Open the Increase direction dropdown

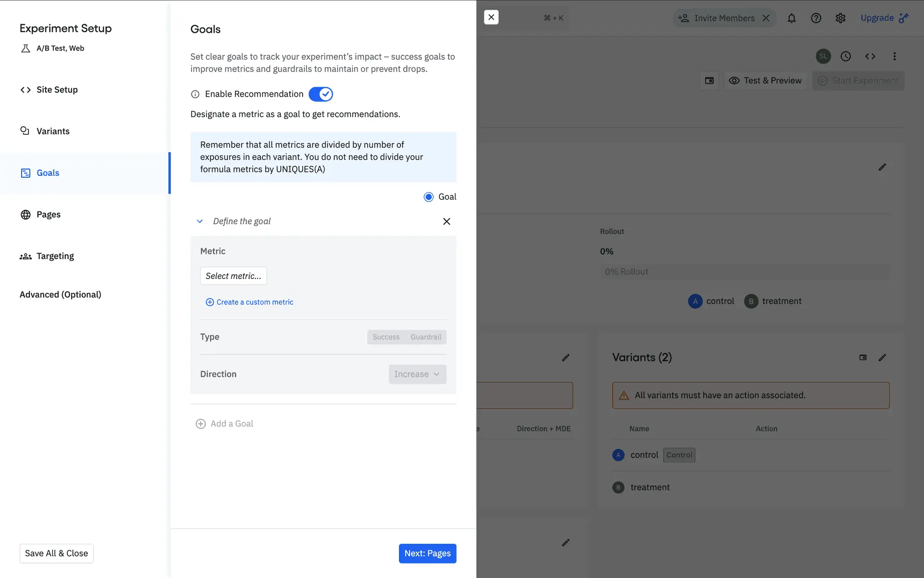point(417,374)
